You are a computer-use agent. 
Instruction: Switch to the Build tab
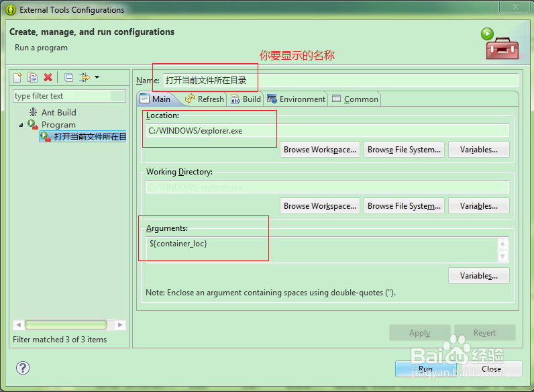coord(246,99)
